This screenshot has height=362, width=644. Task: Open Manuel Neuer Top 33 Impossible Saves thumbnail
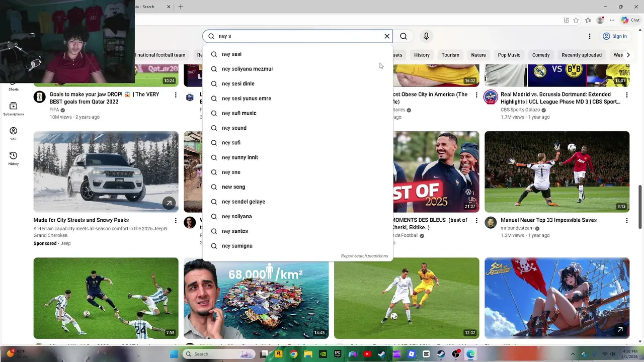pos(557,171)
